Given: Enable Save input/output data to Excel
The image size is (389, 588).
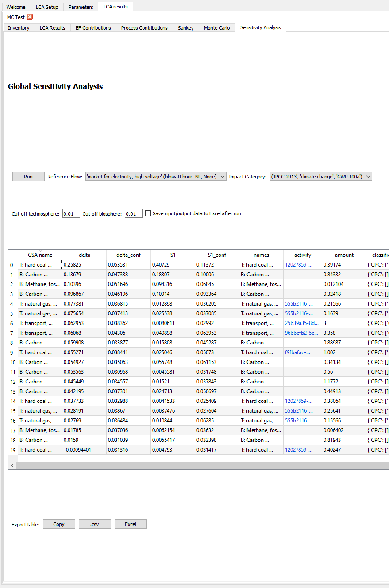Looking at the screenshot, I should (x=148, y=213).
